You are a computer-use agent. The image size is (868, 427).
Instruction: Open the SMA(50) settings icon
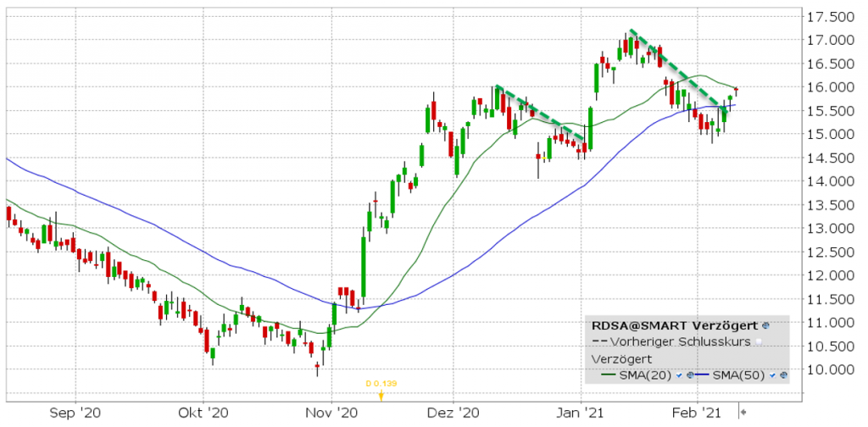pyautogui.click(x=783, y=375)
